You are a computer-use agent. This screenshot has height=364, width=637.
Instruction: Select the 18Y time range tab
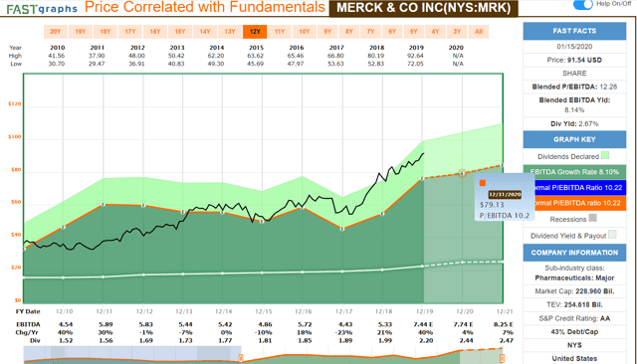click(x=106, y=32)
